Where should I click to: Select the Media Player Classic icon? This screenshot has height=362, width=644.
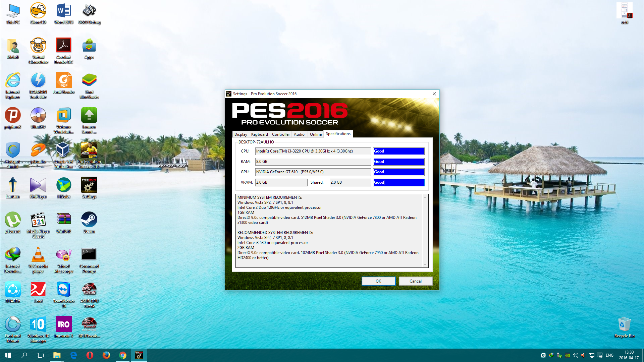38,225
